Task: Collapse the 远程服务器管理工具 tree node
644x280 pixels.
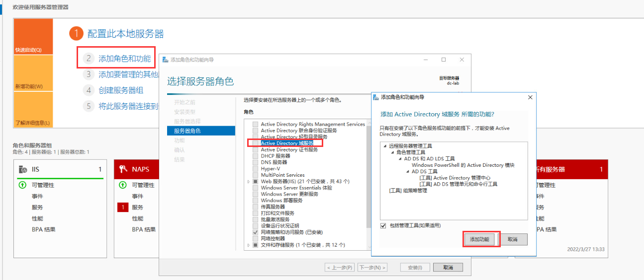Action: pos(385,146)
